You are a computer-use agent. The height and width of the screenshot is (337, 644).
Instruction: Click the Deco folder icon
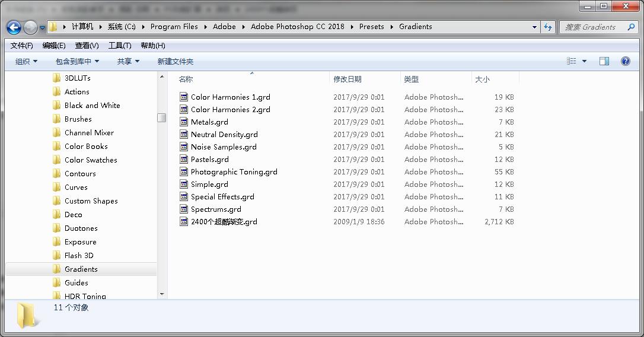[57, 215]
